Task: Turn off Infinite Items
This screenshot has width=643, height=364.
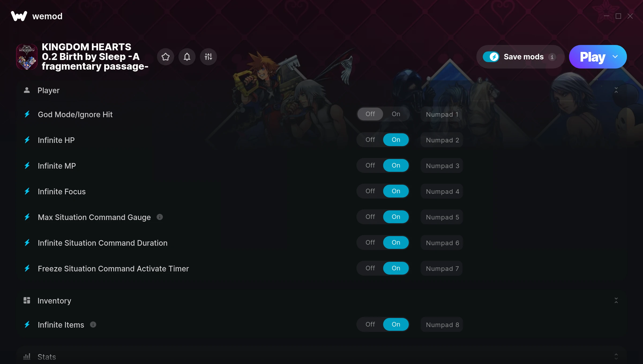Action: (370, 324)
